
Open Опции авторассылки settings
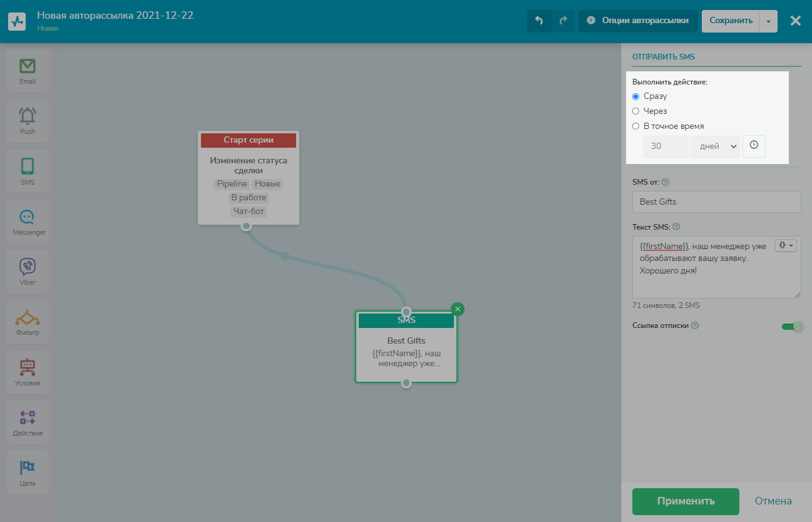click(x=638, y=21)
